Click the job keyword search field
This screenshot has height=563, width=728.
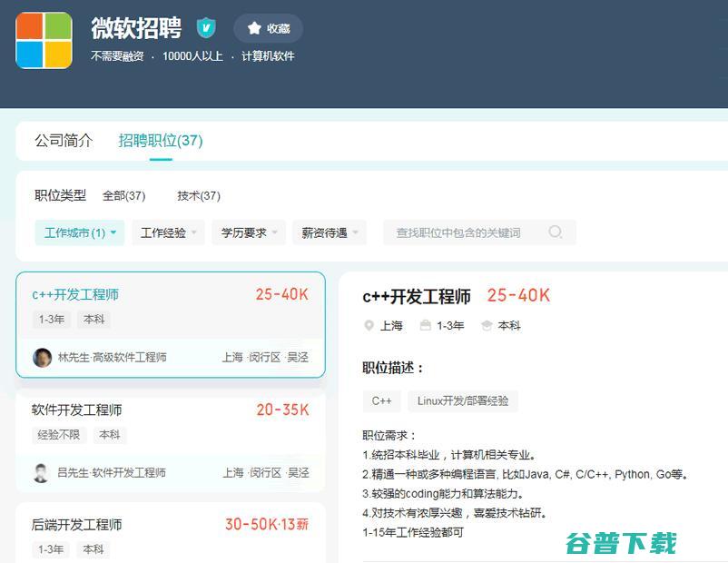tap(479, 232)
